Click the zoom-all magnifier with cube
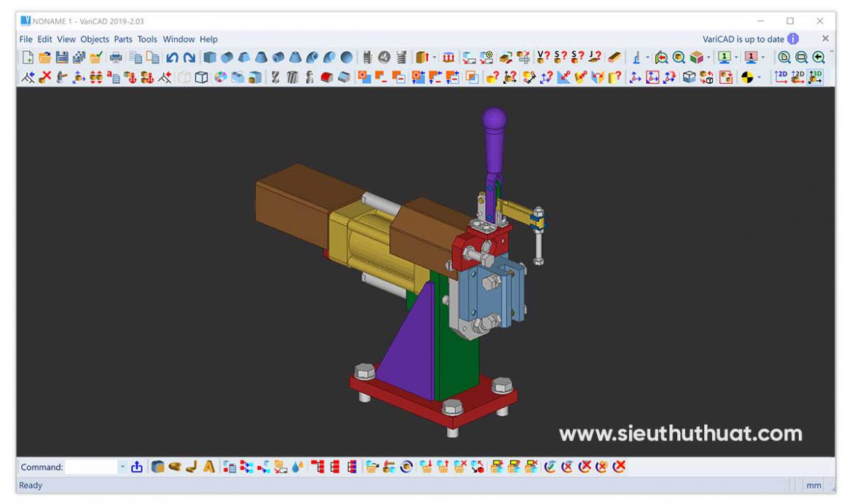Viewport: 852px width, 504px height. click(679, 57)
